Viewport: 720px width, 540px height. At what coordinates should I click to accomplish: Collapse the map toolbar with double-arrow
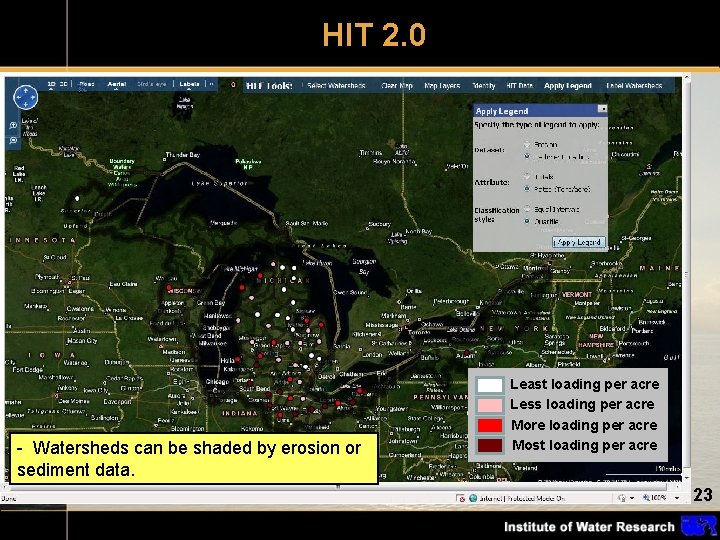tap(212, 84)
